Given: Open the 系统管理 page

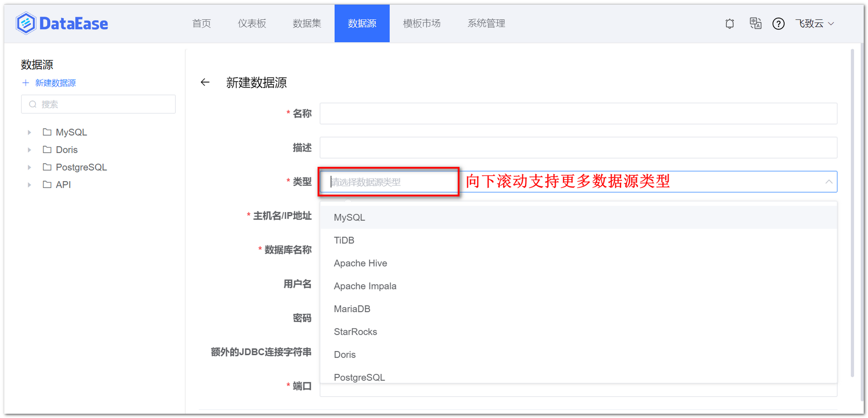Looking at the screenshot, I should tap(486, 23).
